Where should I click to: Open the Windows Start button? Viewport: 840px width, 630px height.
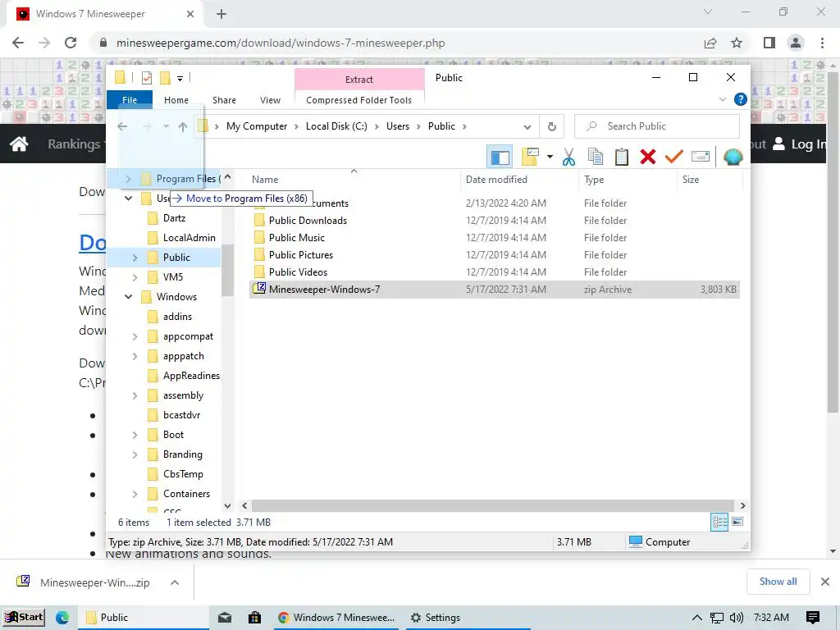pyautogui.click(x=24, y=617)
